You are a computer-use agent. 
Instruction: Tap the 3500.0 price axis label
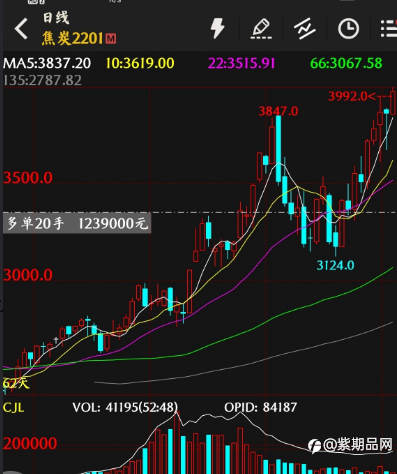(28, 178)
